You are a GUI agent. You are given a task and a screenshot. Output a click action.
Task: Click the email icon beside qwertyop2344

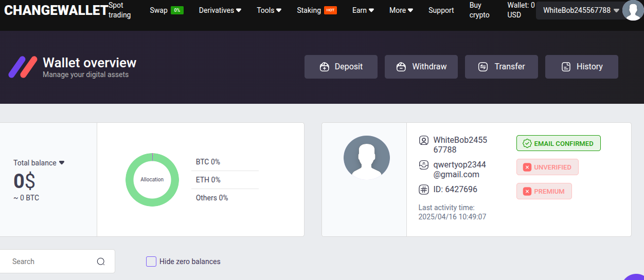[x=424, y=165]
